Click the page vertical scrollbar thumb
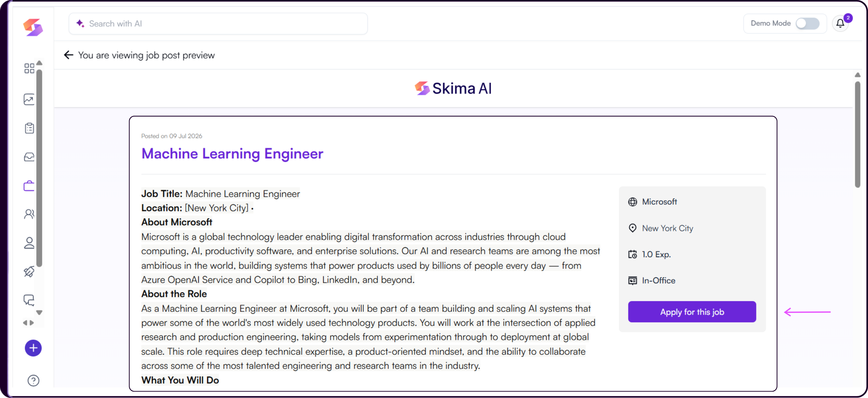This screenshot has height=398, width=868. [858, 134]
